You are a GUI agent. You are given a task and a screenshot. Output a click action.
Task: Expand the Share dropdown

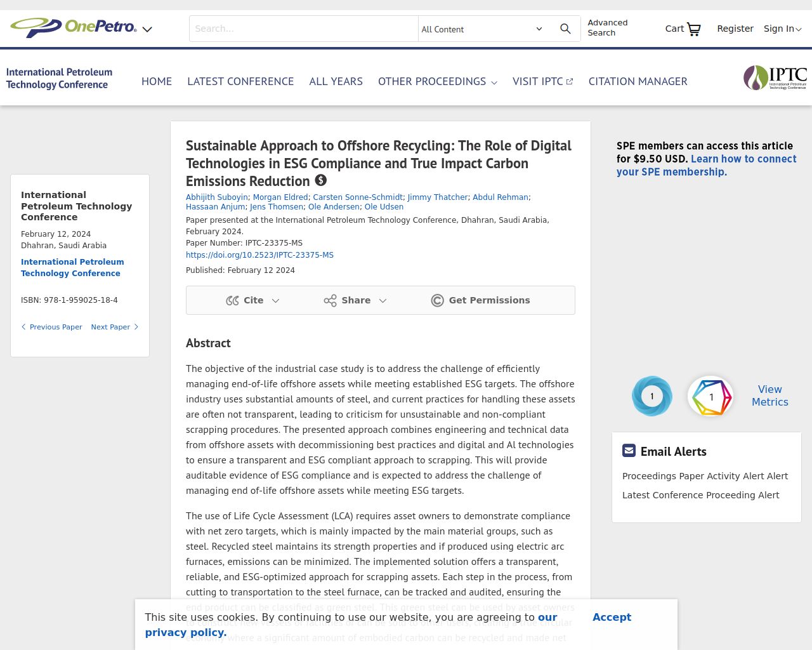pyautogui.click(x=355, y=300)
